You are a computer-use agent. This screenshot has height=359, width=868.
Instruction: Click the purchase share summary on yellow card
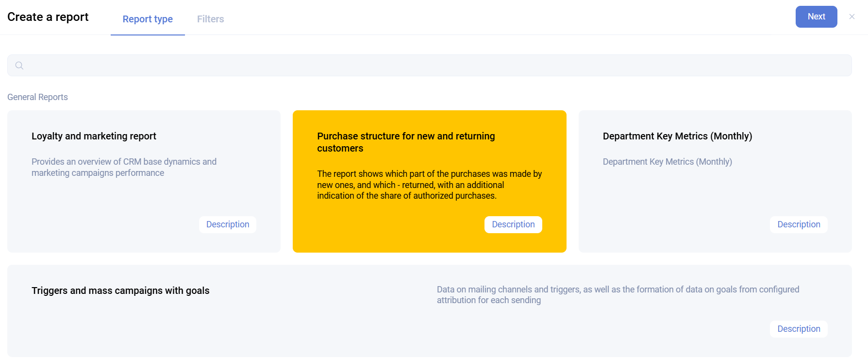coord(429,185)
